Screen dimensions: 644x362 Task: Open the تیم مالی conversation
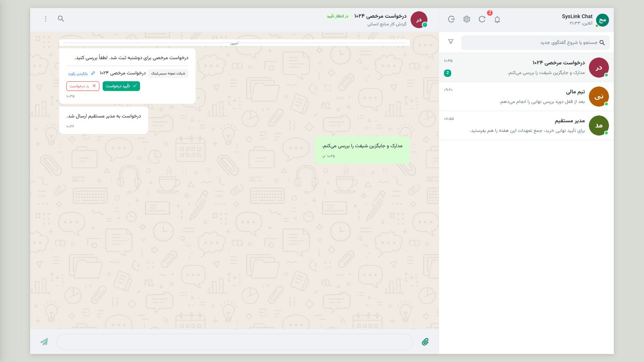click(x=526, y=97)
